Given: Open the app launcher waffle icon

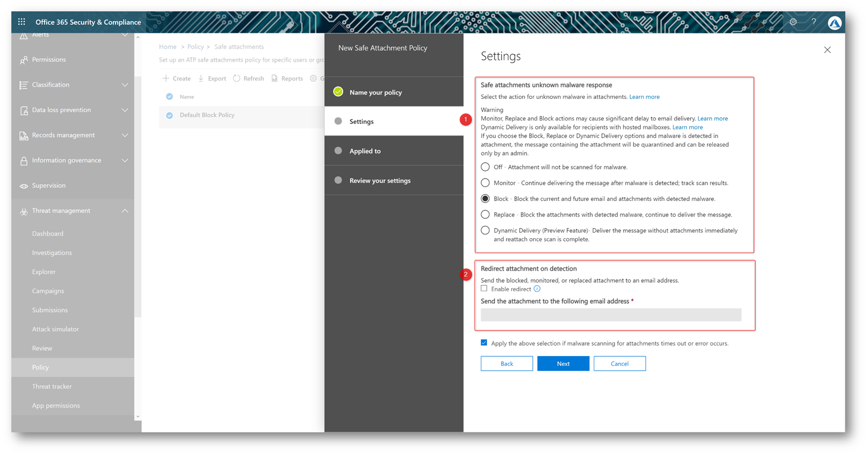Looking at the screenshot, I should [x=22, y=22].
